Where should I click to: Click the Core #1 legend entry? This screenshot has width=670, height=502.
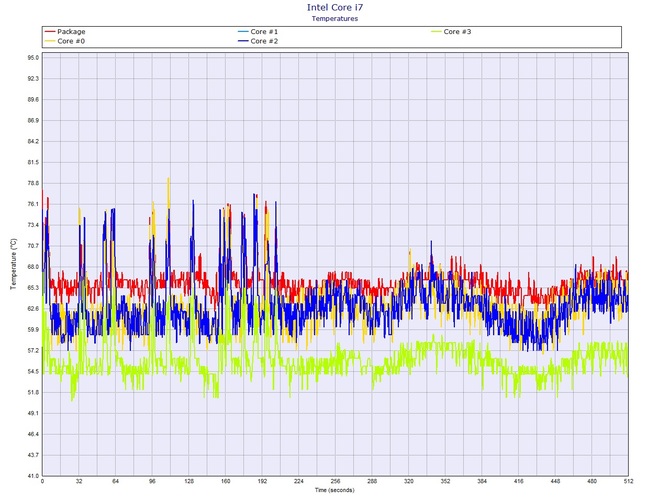pyautogui.click(x=258, y=32)
